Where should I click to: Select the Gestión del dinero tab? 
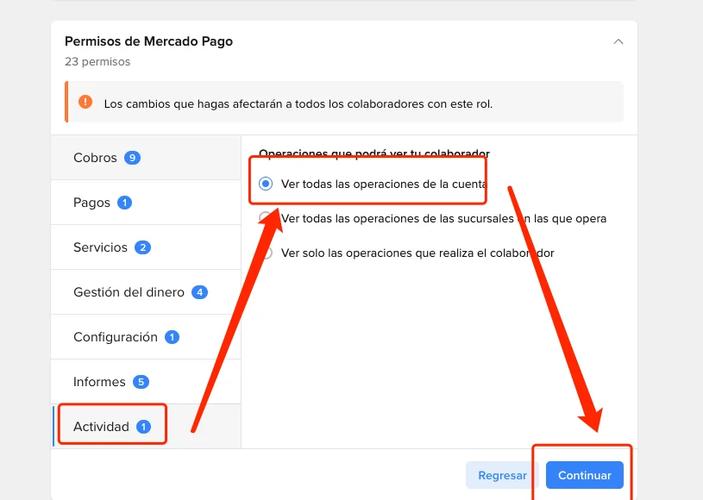click(146, 292)
